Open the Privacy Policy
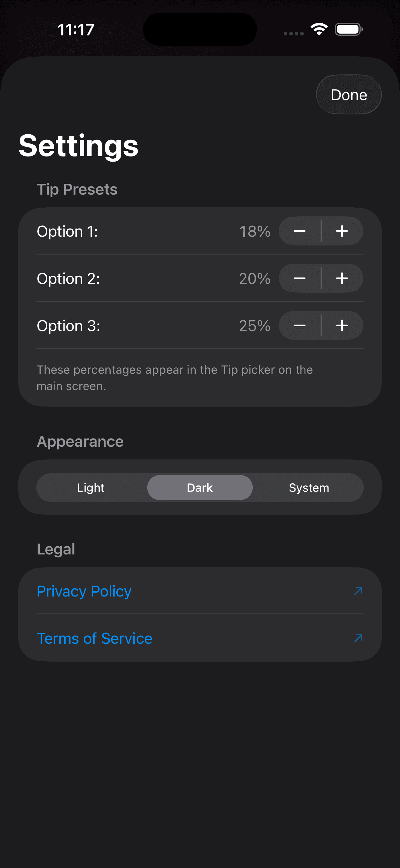400x868 pixels. (x=84, y=591)
